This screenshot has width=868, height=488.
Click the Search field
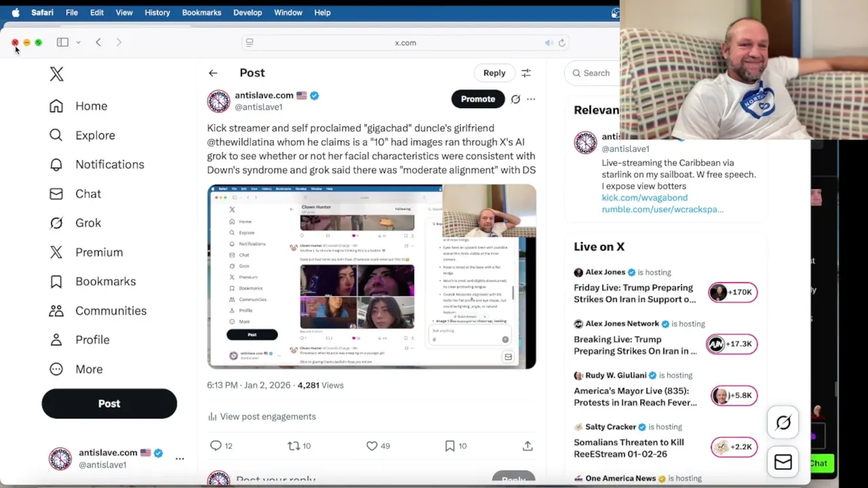[x=592, y=73]
